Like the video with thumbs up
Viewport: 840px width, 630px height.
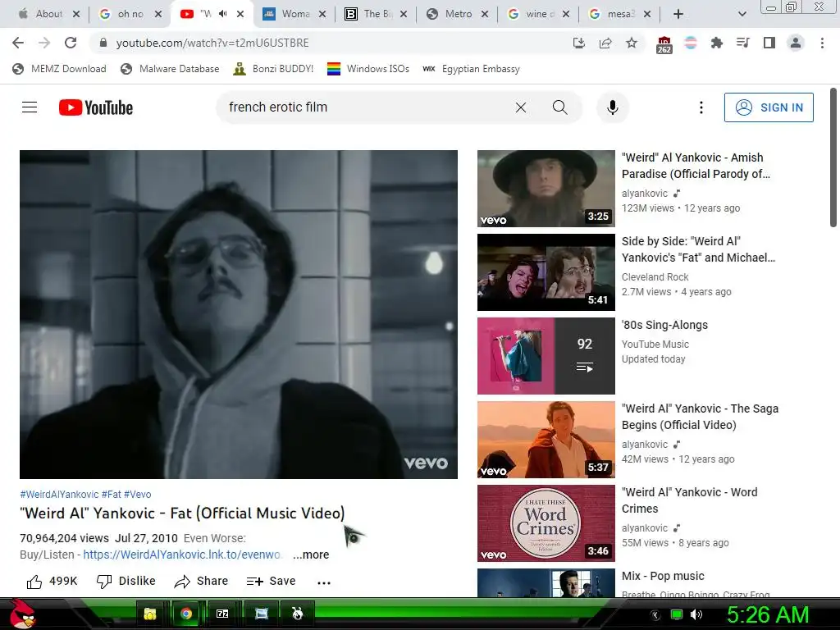point(52,582)
